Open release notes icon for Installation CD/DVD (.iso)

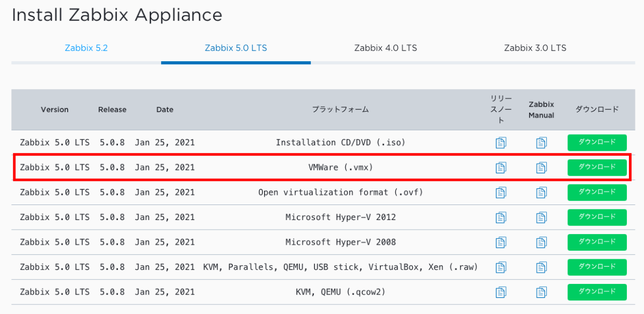click(501, 143)
